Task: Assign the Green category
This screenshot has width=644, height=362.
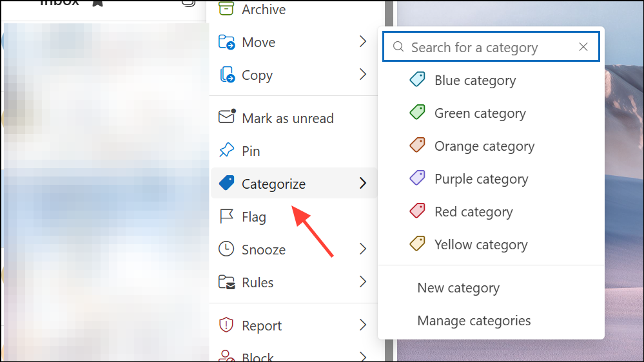Action: (480, 113)
